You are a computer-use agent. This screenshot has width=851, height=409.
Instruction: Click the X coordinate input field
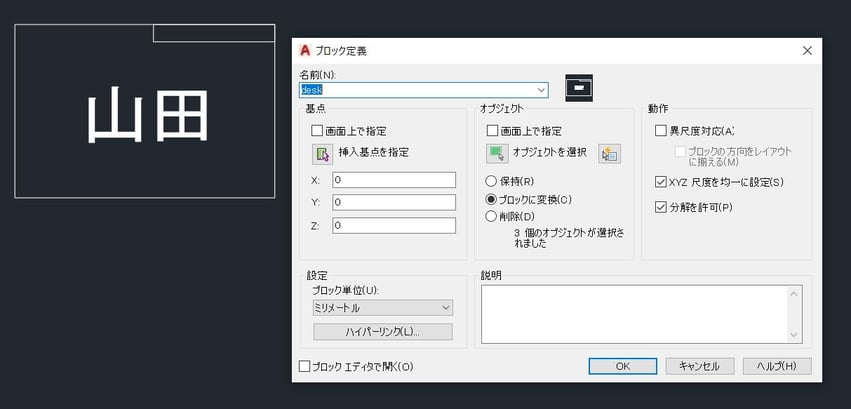[394, 180]
